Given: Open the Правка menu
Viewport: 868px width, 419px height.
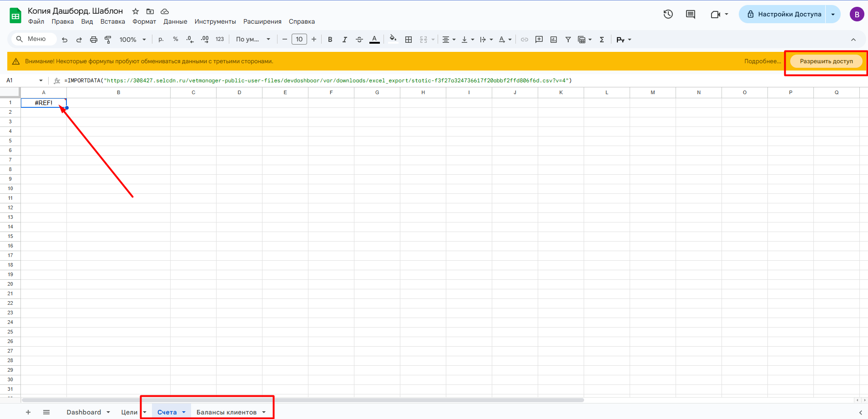Looking at the screenshot, I should point(62,21).
